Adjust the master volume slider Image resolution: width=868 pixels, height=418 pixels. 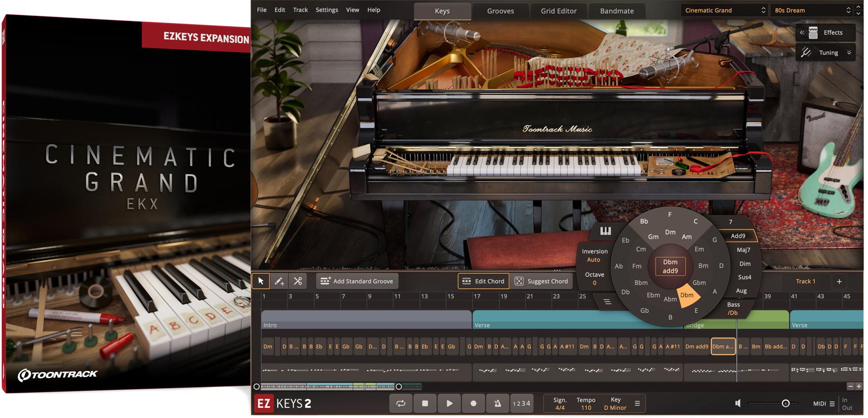point(773,403)
